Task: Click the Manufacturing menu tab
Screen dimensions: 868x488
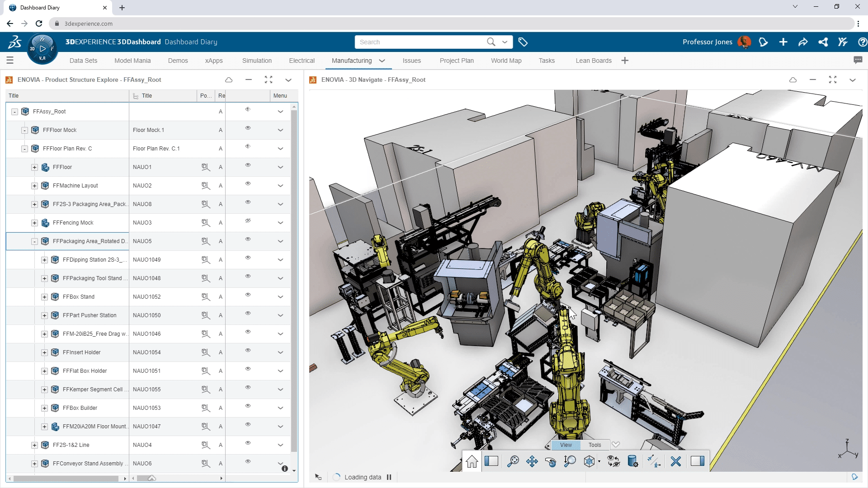Action: point(352,60)
